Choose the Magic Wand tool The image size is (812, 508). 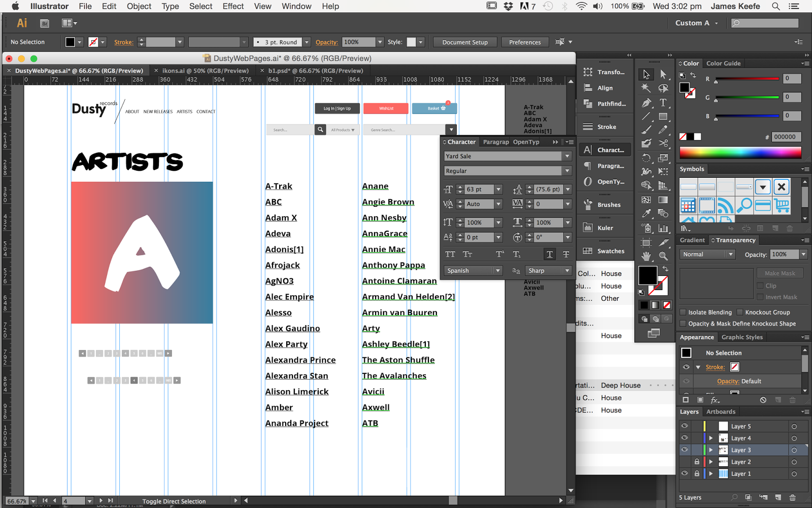tap(646, 88)
